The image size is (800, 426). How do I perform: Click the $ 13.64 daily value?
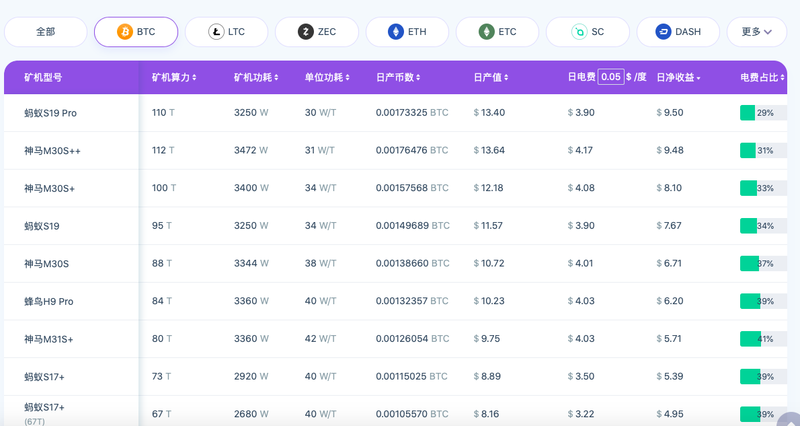pos(489,151)
